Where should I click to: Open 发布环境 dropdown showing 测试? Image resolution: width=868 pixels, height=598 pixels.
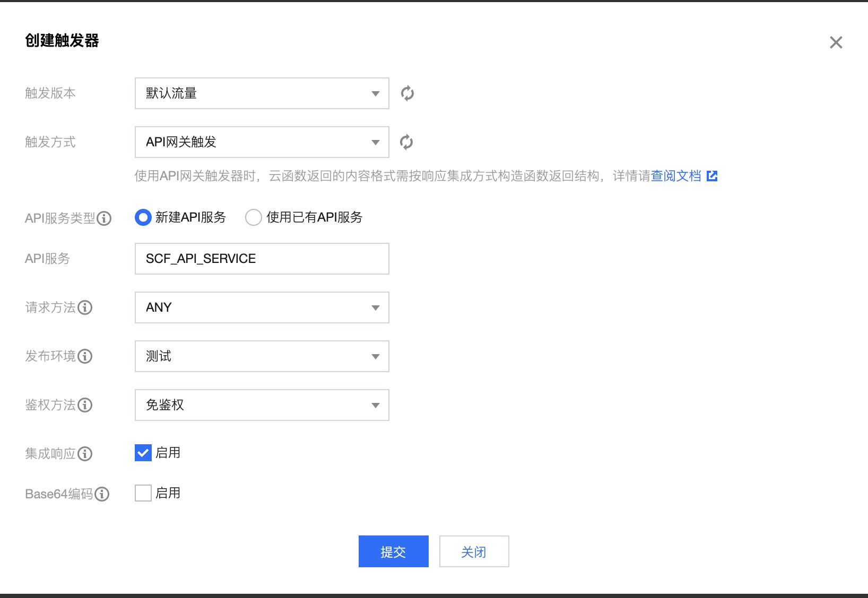point(262,356)
